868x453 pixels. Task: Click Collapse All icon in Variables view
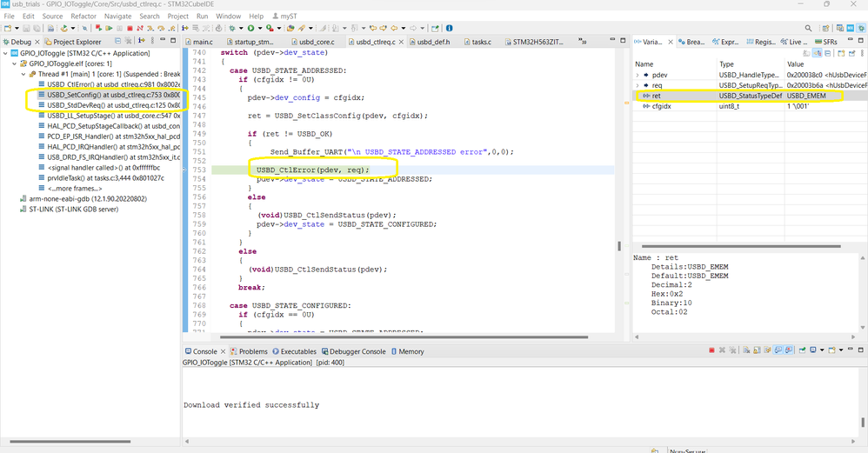click(x=828, y=53)
